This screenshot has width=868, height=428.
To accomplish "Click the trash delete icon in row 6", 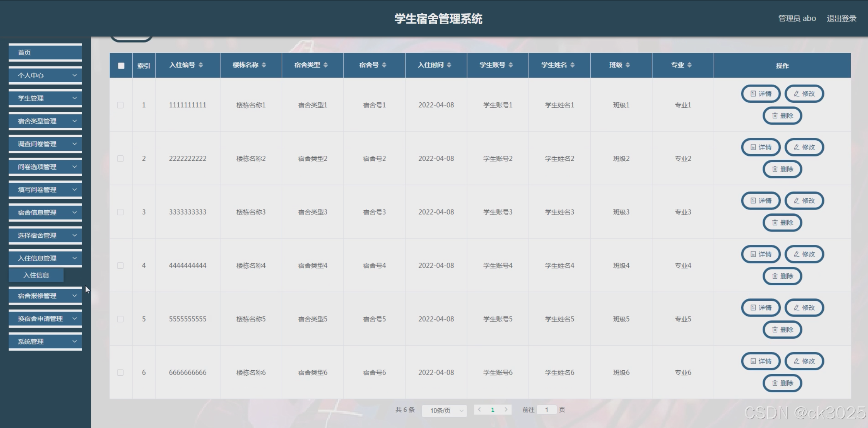I will [x=775, y=383].
